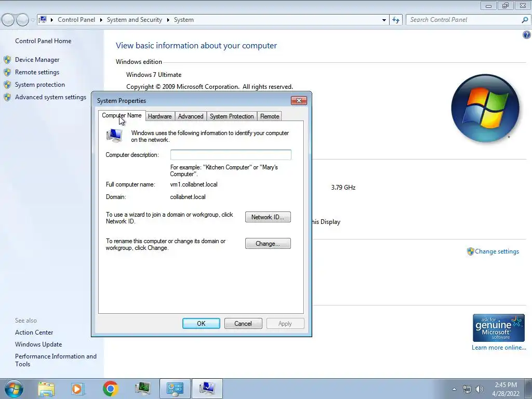The width and height of the screenshot is (532, 399).
Task: Click the computer icon in System Properties
Action: coord(114,136)
